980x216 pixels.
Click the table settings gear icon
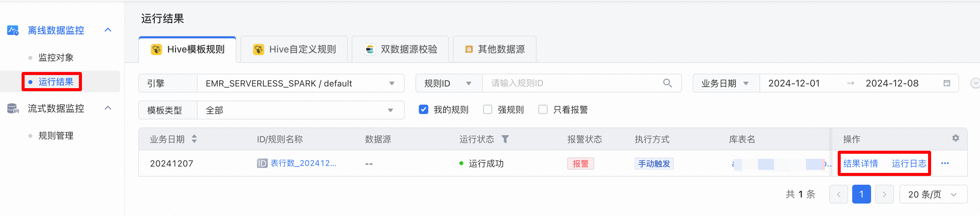[x=955, y=138]
